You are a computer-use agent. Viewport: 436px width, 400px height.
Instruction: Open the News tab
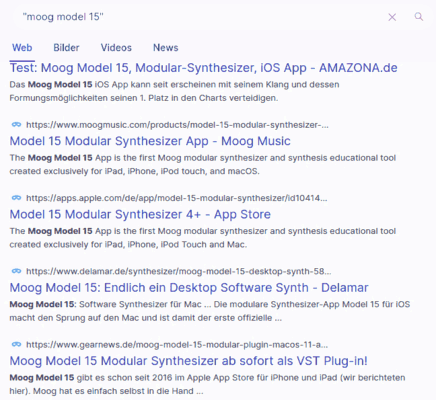(x=166, y=48)
